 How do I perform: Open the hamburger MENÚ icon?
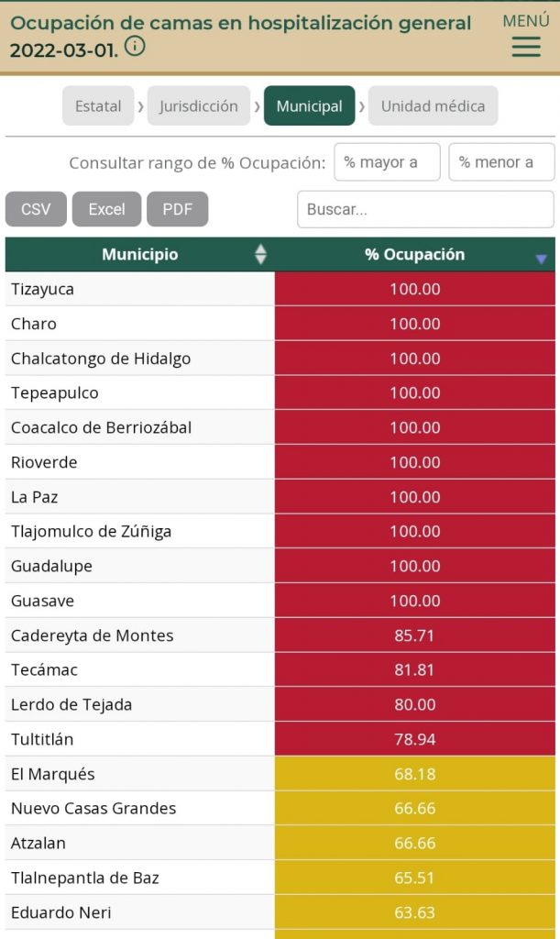525,46
